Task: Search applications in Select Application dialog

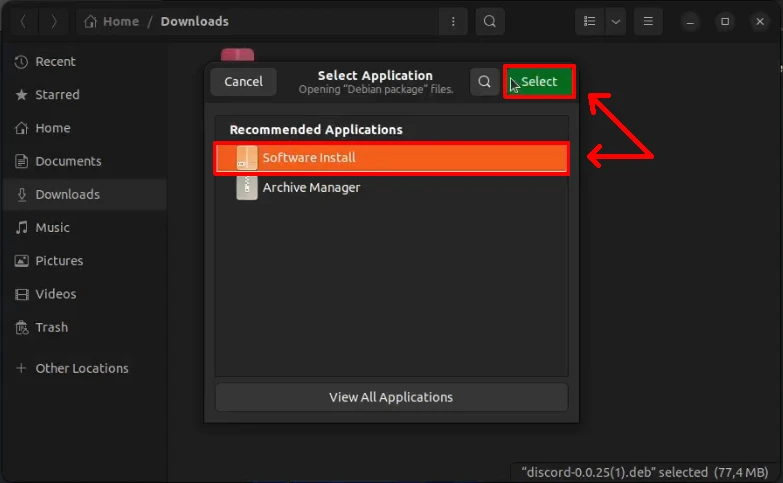Action: click(x=484, y=81)
